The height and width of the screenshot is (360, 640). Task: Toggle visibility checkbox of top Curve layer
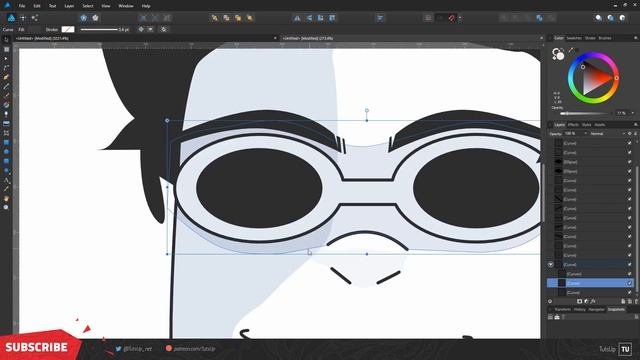tap(629, 143)
